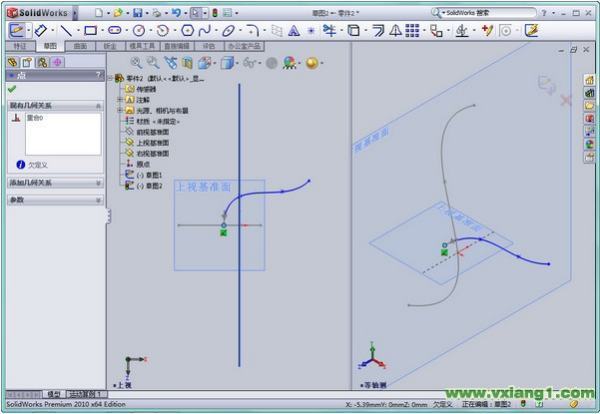Switch to the 特征 (Features) command tab
This screenshot has height=414, width=600.
click(x=20, y=46)
